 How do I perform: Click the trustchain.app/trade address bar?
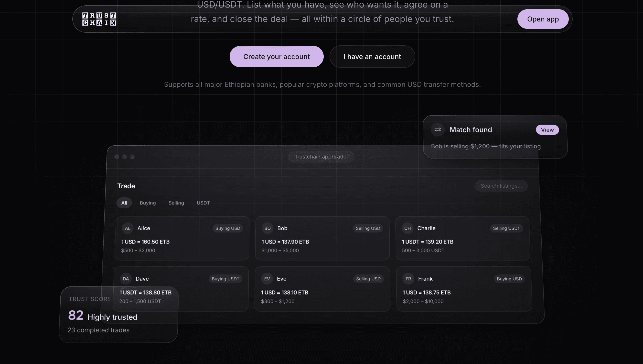[321, 157]
